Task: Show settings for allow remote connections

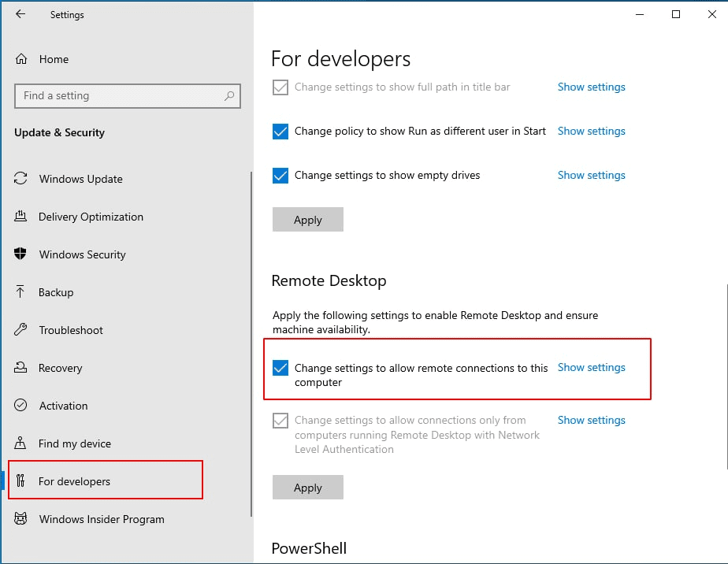Action: [x=591, y=367]
